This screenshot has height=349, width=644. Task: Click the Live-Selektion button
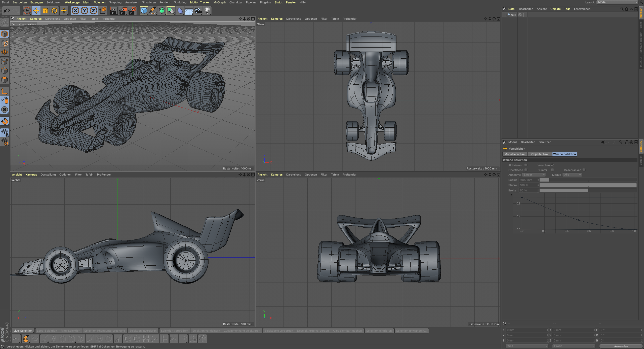pos(23,331)
